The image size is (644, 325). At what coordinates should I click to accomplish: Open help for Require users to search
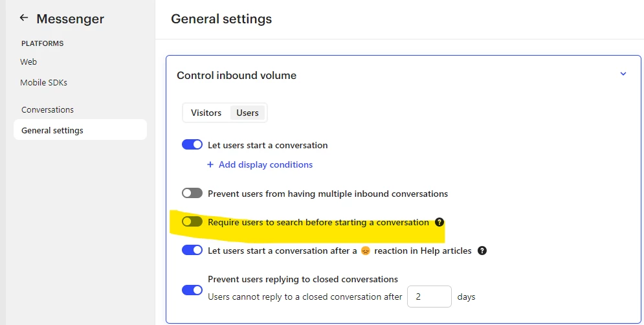[x=439, y=222]
